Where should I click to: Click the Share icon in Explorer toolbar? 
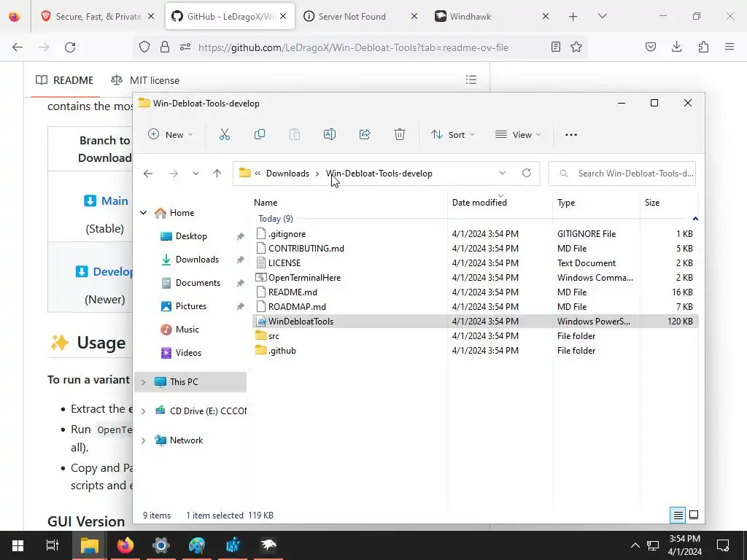[365, 135]
